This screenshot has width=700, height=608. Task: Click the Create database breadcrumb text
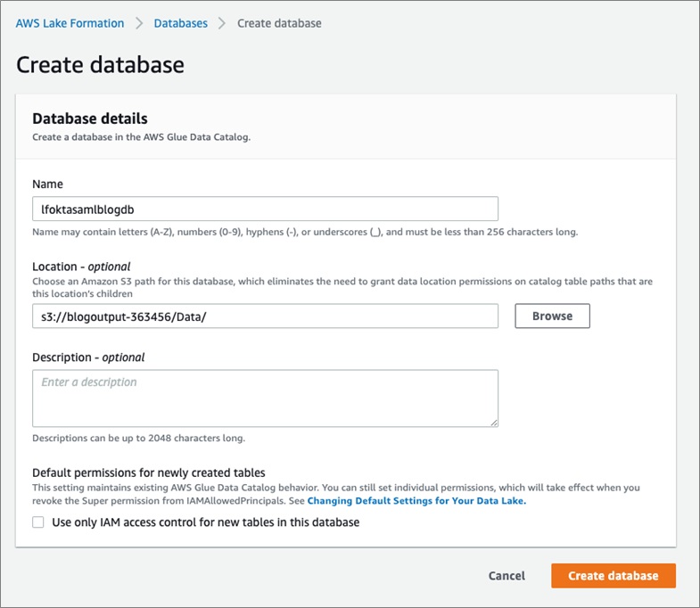click(279, 23)
